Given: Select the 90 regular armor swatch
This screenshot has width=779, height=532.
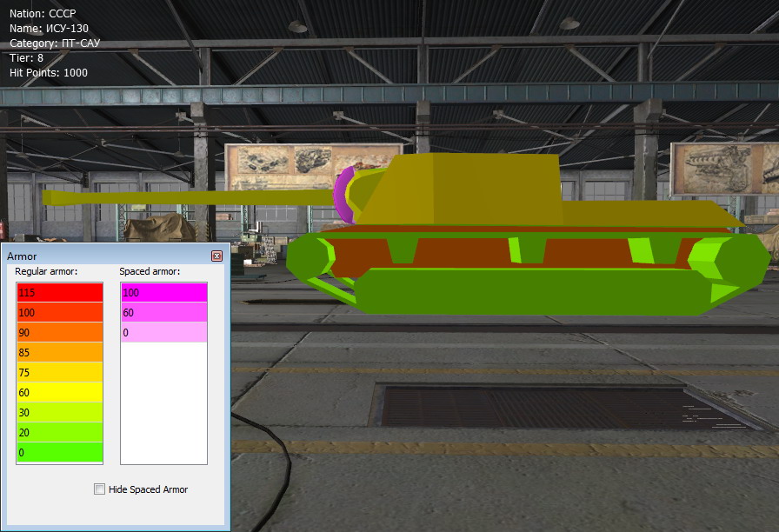Looking at the screenshot, I should pyautogui.click(x=60, y=332).
